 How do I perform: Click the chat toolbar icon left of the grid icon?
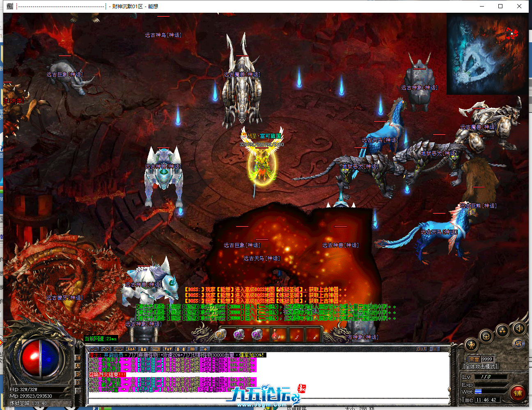180,349
